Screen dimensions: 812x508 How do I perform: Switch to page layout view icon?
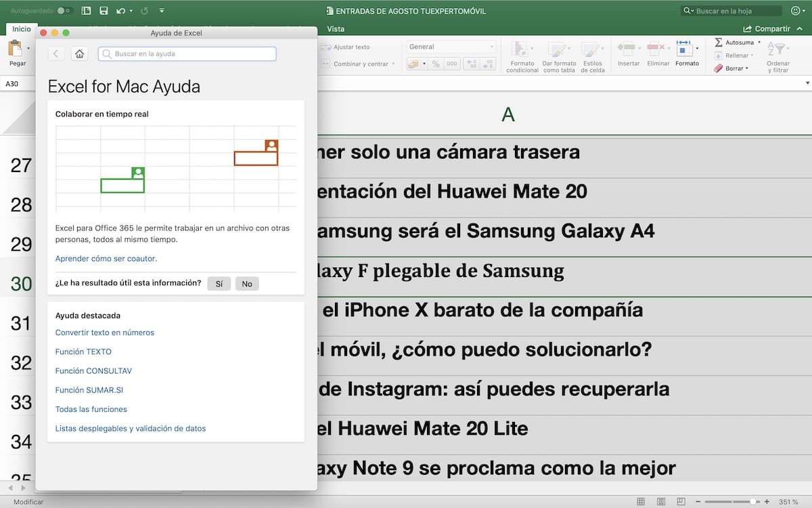(659, 502)
